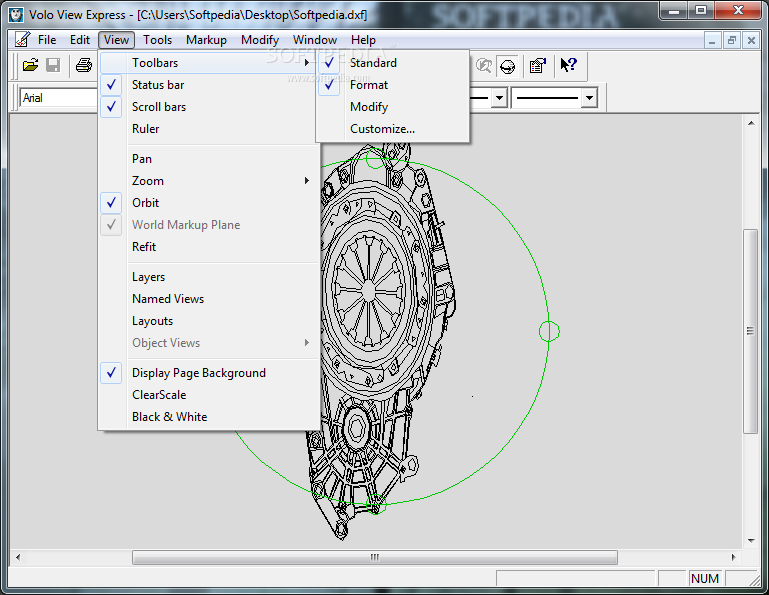Select the Orbit tool toolbar icon
The width and height of the screenshot is (769, 595).
point(508,66)
